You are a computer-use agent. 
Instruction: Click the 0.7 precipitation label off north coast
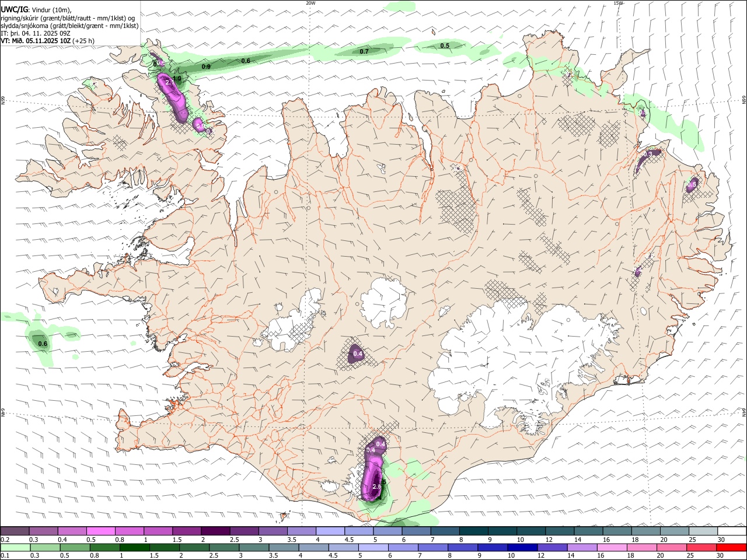(x=364, y=51)
